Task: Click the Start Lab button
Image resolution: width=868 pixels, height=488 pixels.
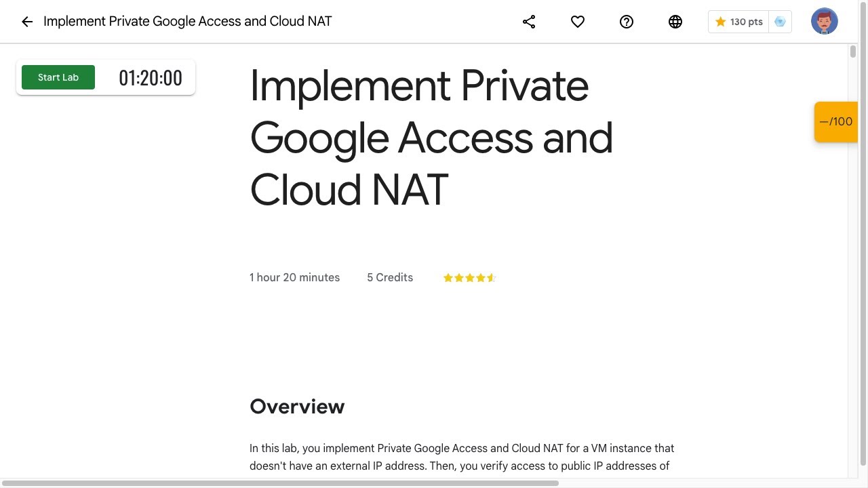Action: point(58,77)
